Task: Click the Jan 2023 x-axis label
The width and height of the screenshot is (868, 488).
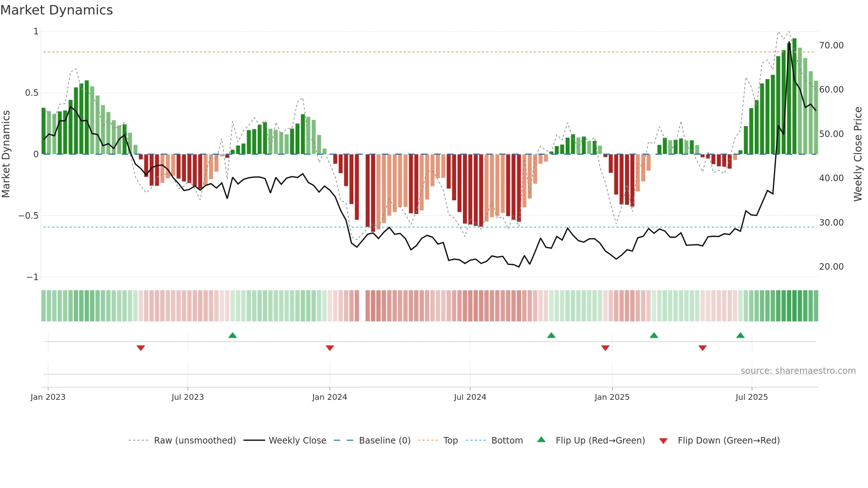Action: [x=48, y=397]
